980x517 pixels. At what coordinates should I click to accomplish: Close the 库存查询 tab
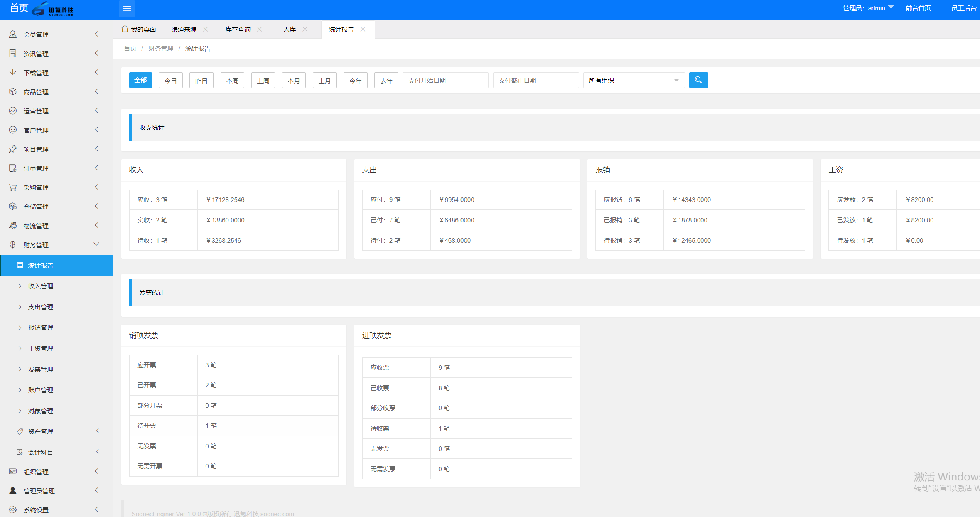point(259,29)
